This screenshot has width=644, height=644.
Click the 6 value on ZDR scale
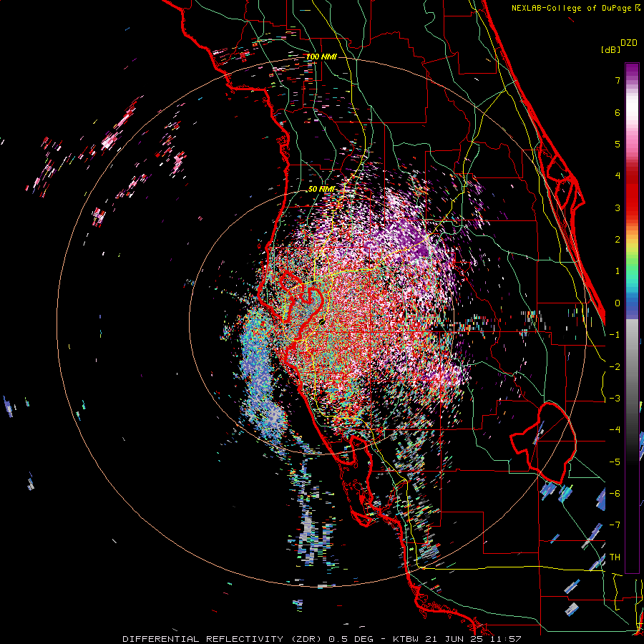(x=618, y=112)
